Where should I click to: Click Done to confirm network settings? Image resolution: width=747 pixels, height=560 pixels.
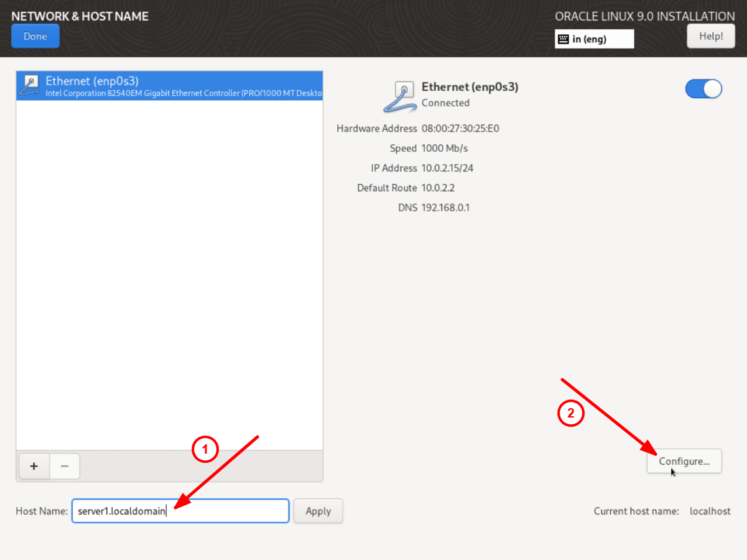click(35, 35)
